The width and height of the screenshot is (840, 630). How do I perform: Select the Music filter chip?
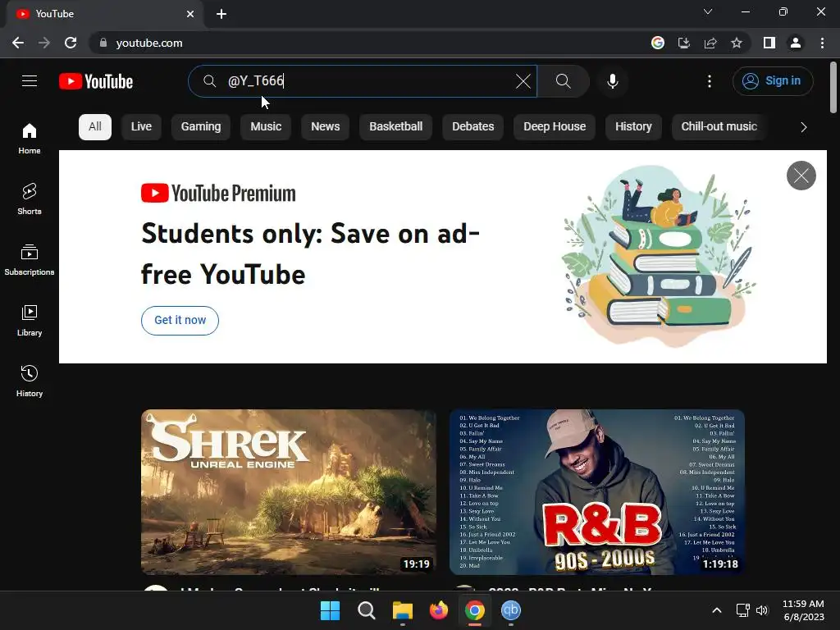[266, 127]
